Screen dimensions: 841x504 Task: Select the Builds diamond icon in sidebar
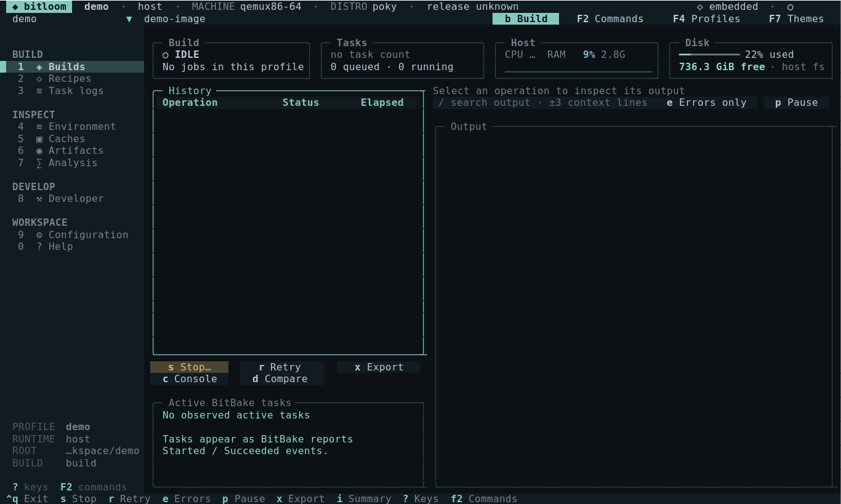click(39, 66)
